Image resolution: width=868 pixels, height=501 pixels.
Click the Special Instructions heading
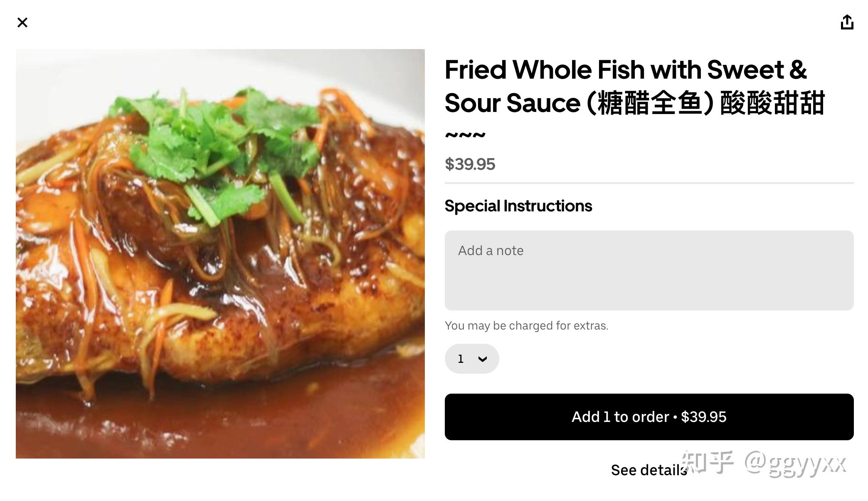click(518, 206)
